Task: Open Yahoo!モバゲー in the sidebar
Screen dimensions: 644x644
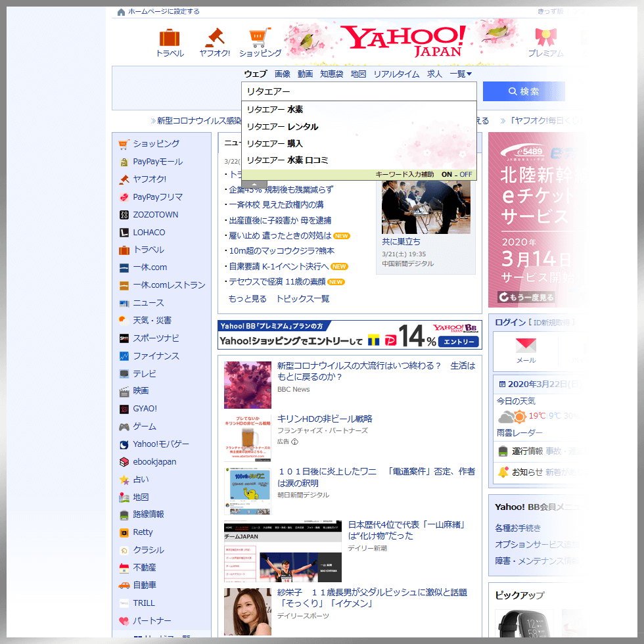Action: pos(161,444)
